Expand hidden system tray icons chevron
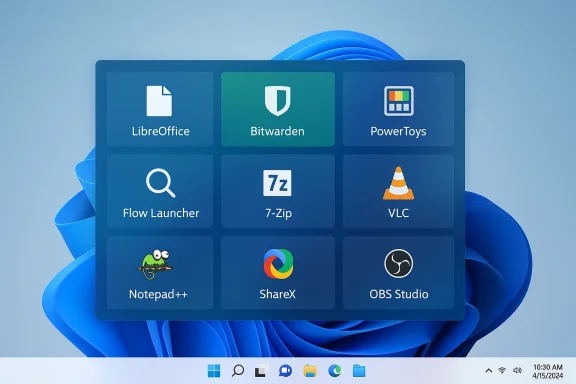The image size is (576, 384). pos(489,371)
